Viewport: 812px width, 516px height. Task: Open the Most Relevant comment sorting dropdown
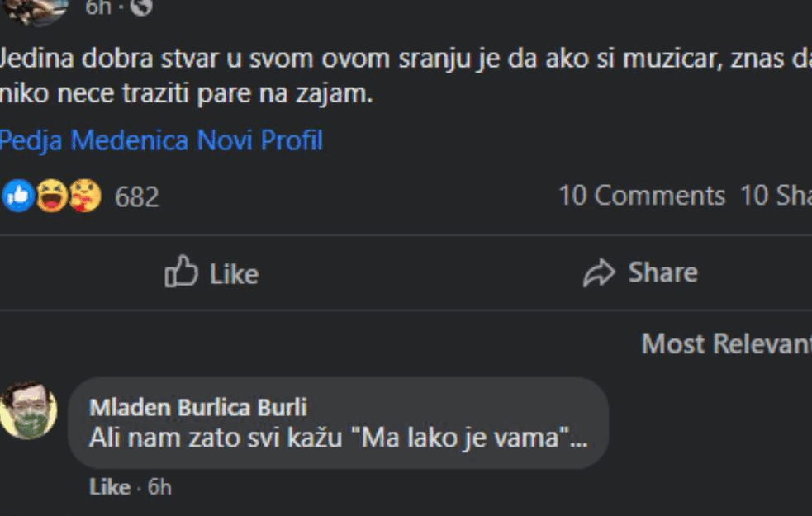click(x=726, y=343)
